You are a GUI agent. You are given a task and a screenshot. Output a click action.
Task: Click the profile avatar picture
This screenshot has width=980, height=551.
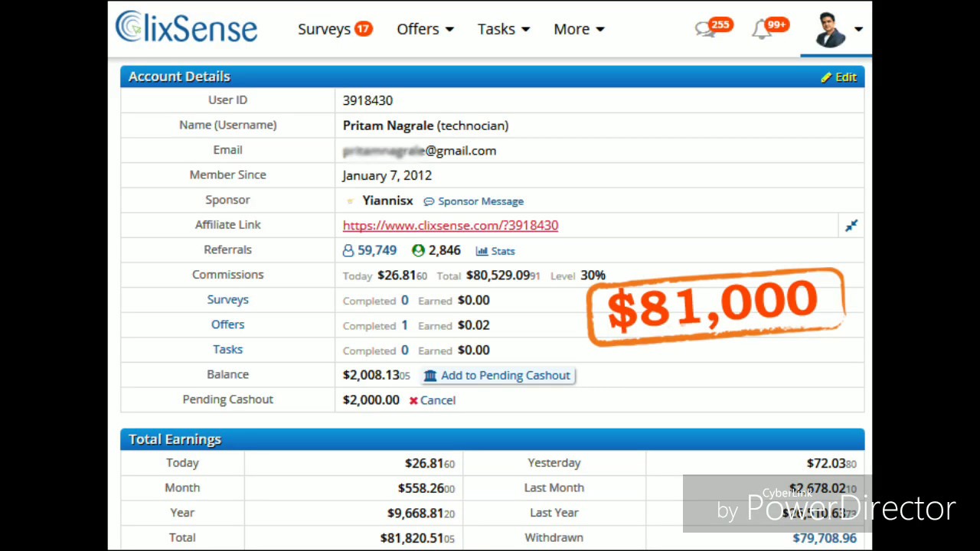(831, 30)
